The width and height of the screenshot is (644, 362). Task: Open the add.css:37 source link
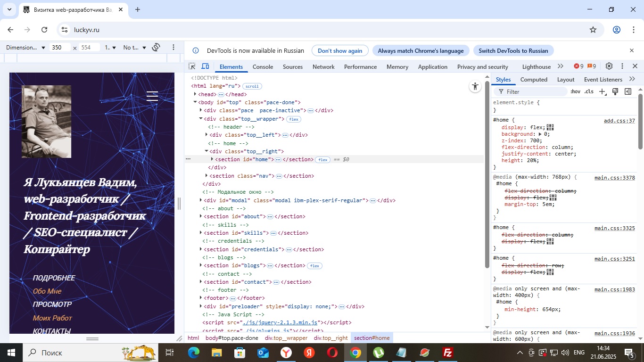coord(619,121)
